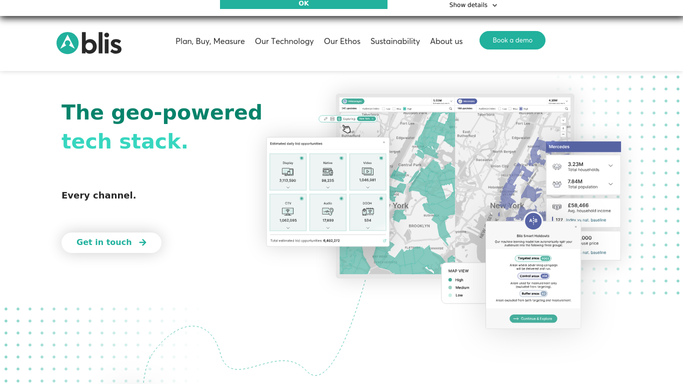The height and width of the screenshot is (384, 683).
Task: Click the Audio channel icon
Action: (328, 212)
